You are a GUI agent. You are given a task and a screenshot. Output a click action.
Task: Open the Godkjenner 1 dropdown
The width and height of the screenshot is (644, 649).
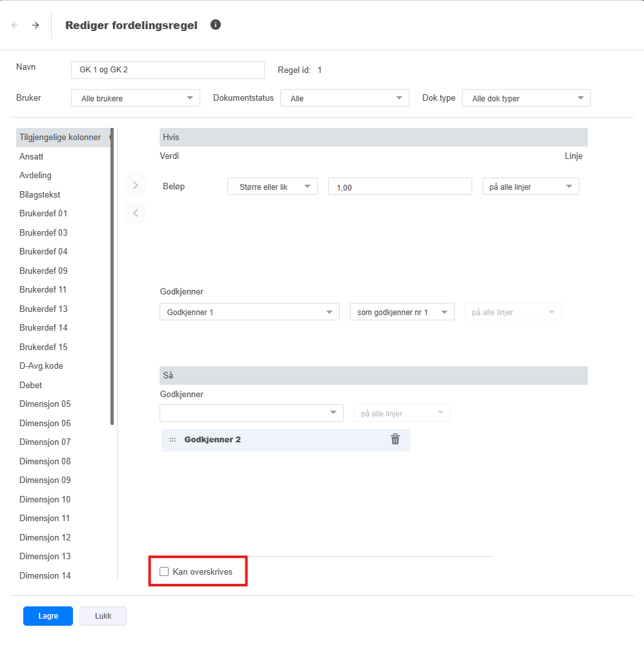click(249, 312)
